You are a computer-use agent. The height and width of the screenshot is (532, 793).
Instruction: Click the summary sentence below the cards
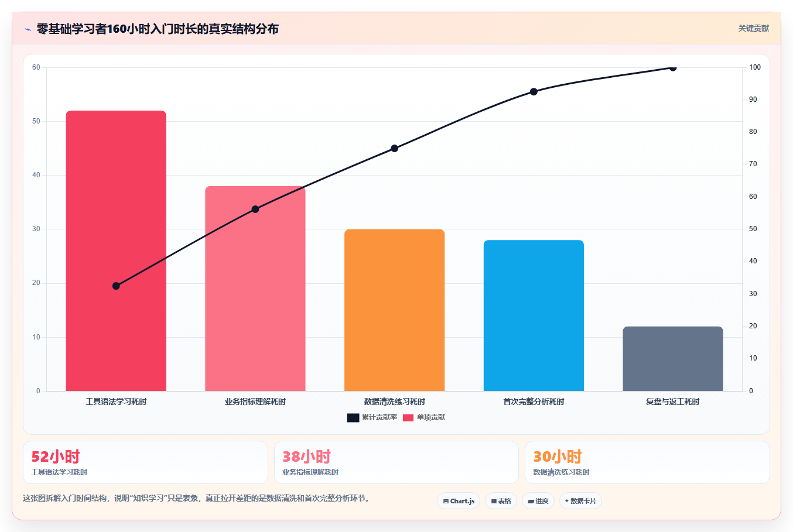pyautogui.click(x=196, y=499)
